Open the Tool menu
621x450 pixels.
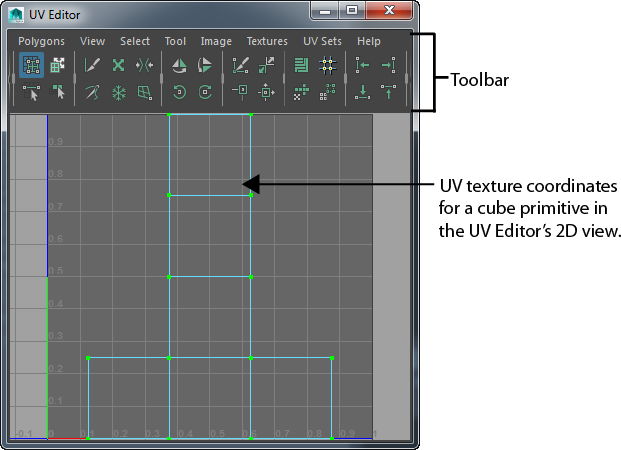(175, 41)
